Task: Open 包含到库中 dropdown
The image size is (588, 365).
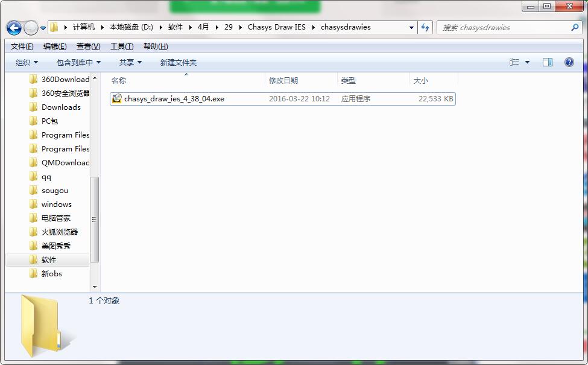Action: click(78, 62)
